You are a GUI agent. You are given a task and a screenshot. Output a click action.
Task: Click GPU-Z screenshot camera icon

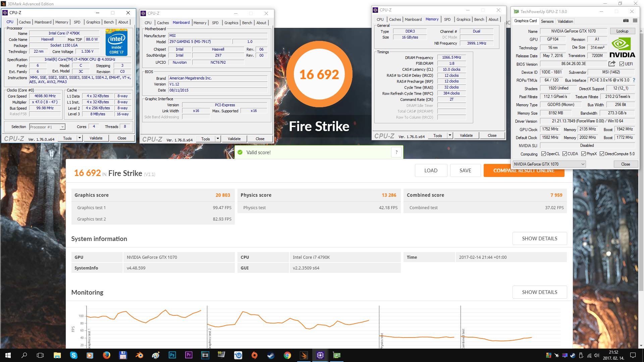click(x=626, y=21)
